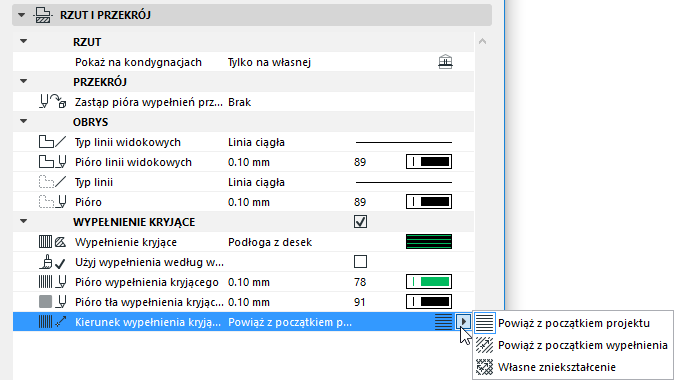Screen dimensions: 674x380
Task: Click the Kierunek wypełnienia row icon
Action: [52, 322]
